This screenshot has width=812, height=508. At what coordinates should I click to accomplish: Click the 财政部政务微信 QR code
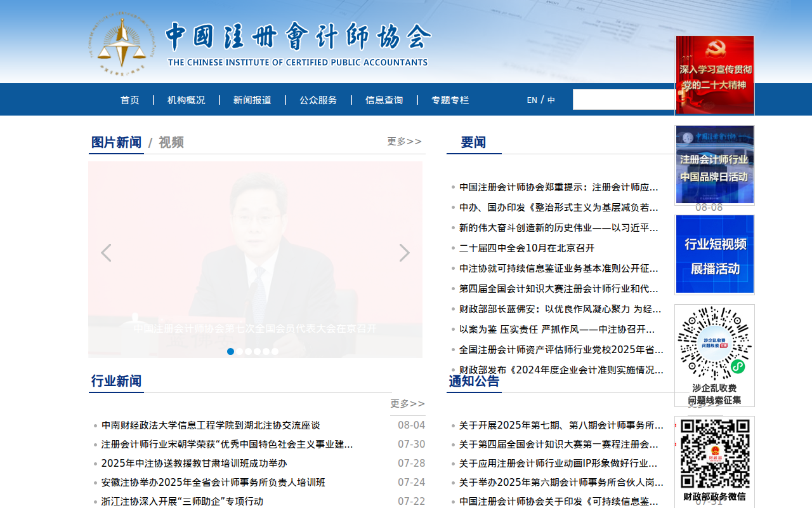click(x=714, y=462)
